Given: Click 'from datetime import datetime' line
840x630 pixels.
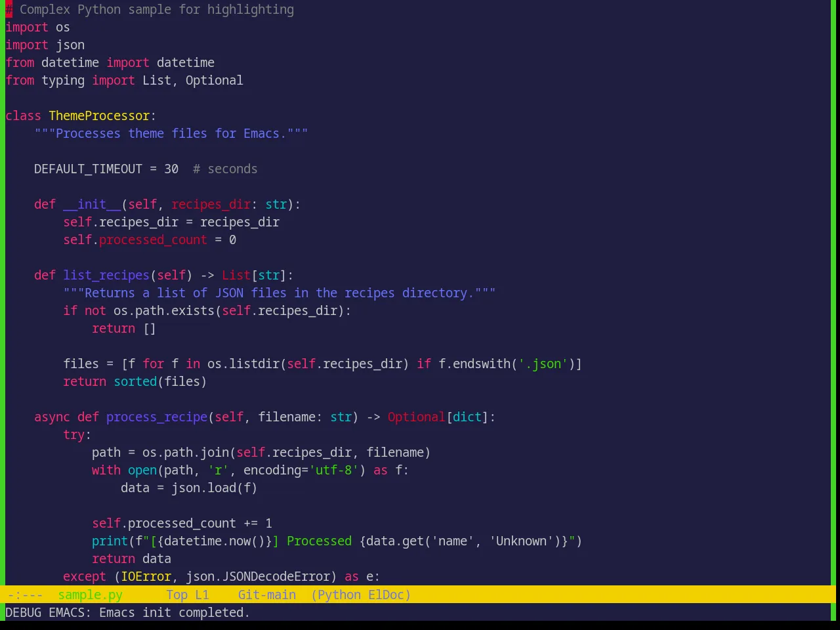Looking at the screenshot, I should click(110, 62).
